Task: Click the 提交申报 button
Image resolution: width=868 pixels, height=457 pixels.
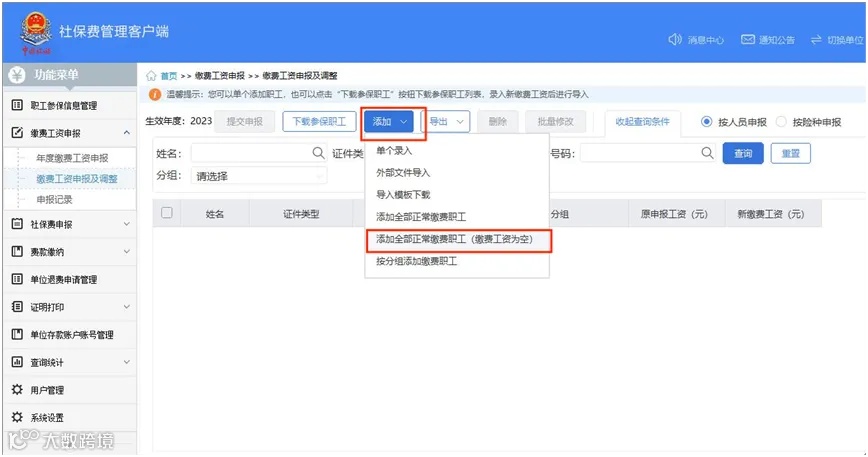Action: pyautogui.click(x=244, y=122)
